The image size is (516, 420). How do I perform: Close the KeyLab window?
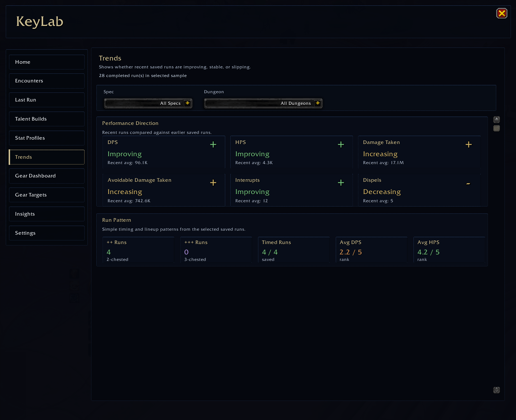click(x=502, y=13)
